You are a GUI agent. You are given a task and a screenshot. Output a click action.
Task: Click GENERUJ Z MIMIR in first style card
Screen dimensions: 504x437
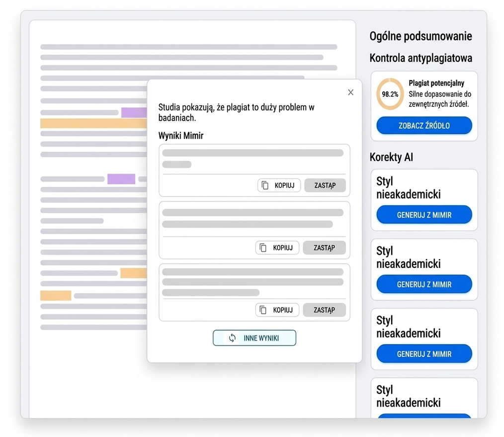point(424,215)
